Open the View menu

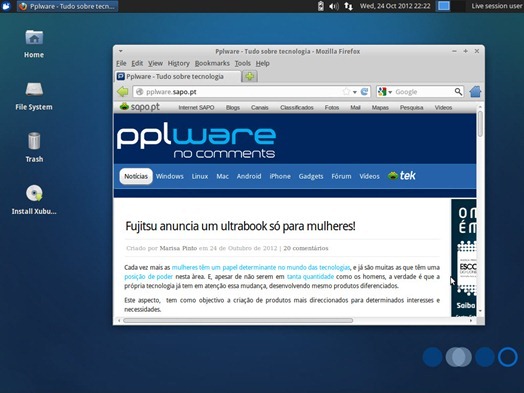(155, 63)
